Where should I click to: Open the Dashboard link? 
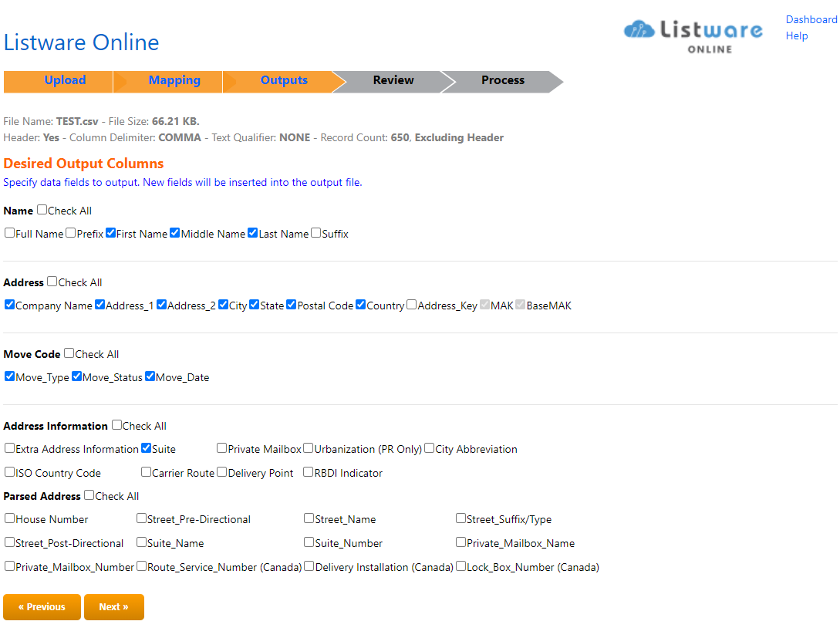pos(811,19)
